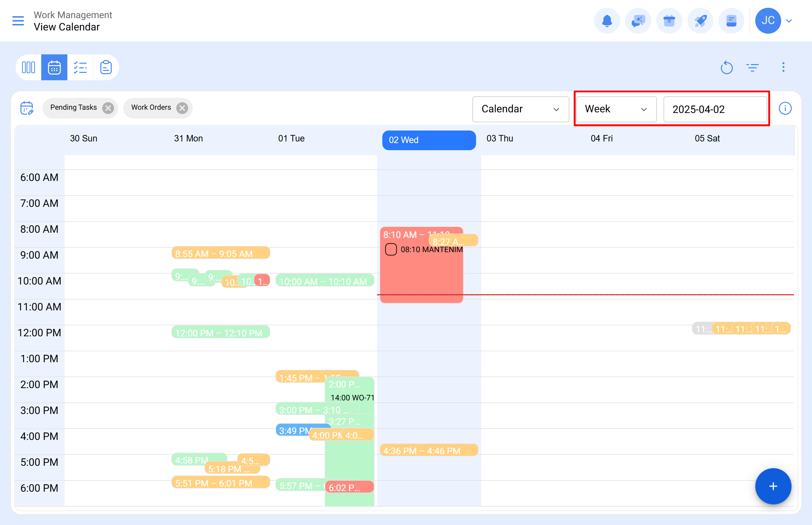Click the blue plus add button

pyautogui.click(x=773, y=486)
